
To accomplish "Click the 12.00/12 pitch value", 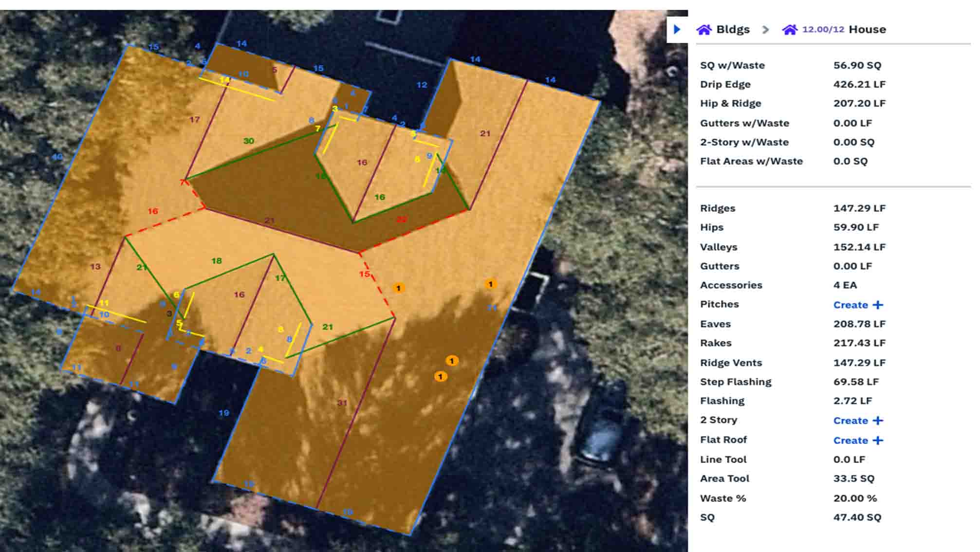I will (x=823, y=30).
